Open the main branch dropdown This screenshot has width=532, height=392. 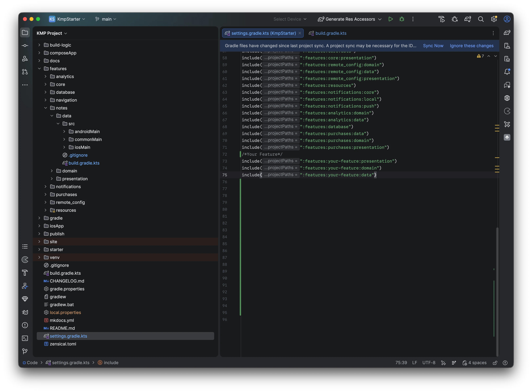pyautogui.click(x=105, y=19)
